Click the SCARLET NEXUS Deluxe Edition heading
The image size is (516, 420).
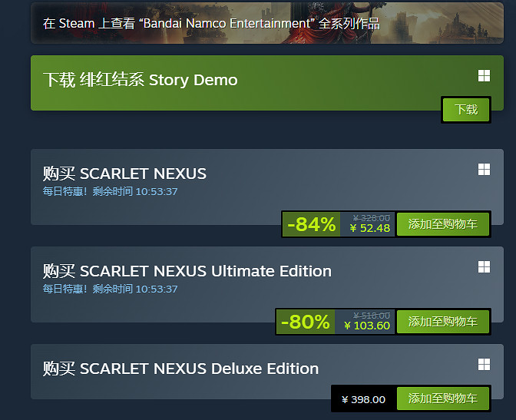point(180,369)
